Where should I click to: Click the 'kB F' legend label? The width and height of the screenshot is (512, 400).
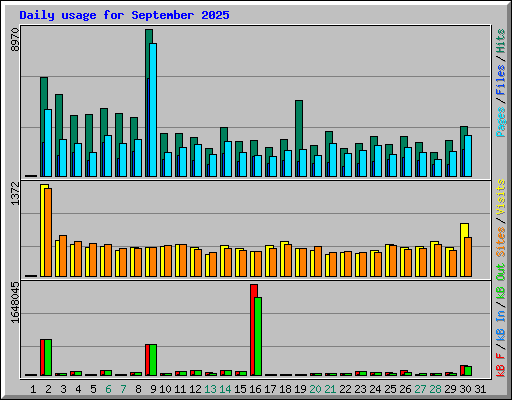pyautogui.click(x=501, y=365)
